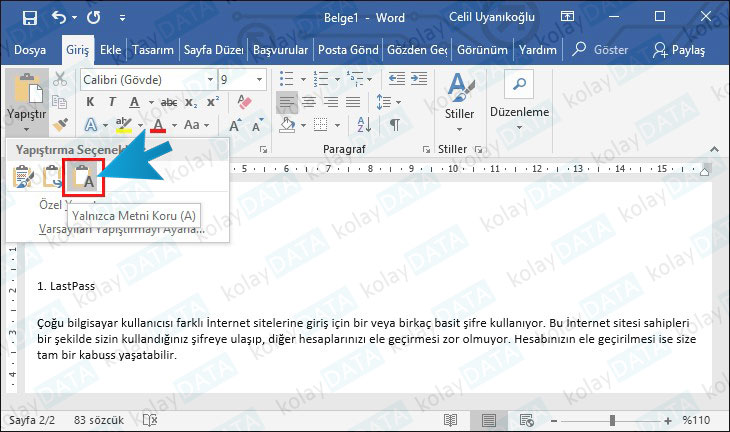Switch to the Ekle tab
Screen dimensions: 730x432
pos(110,50)
